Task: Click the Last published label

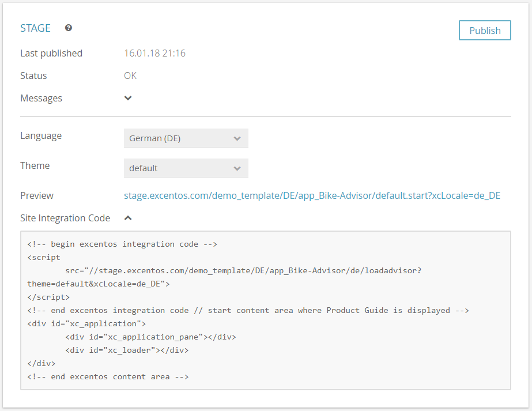Action: (x=51, y=53)
